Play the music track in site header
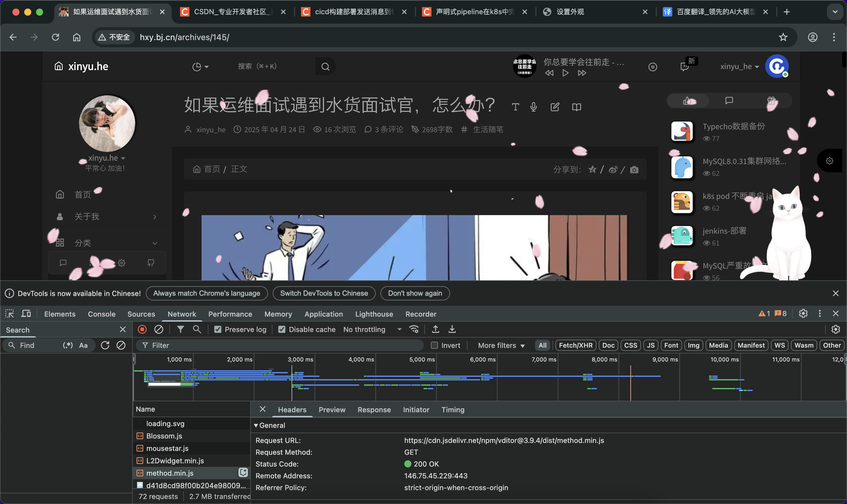This screenshot has height=504, width=847. click(565, 73)
